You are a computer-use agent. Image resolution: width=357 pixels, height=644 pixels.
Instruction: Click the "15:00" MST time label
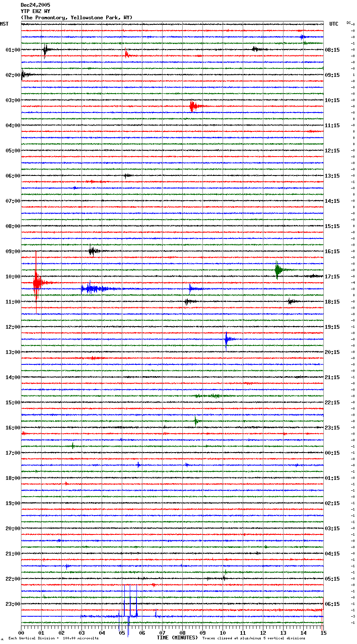pyautogui.click(x=13, y=403)
